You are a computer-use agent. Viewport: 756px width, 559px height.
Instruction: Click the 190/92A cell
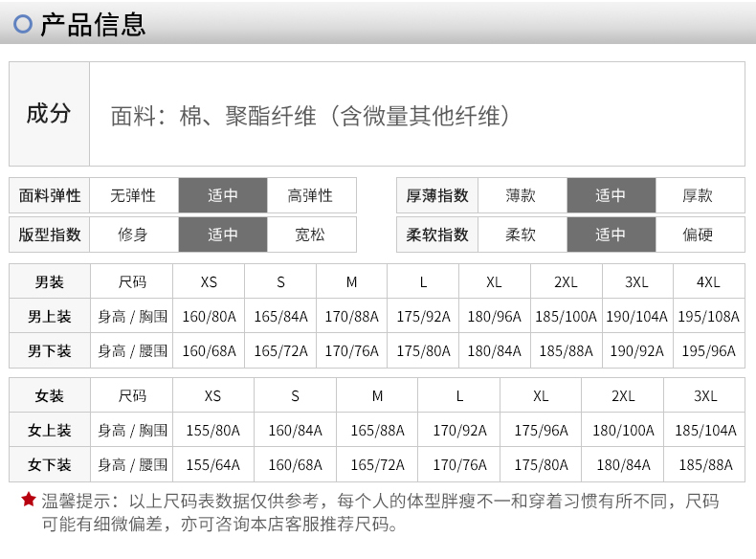point(637,350)
